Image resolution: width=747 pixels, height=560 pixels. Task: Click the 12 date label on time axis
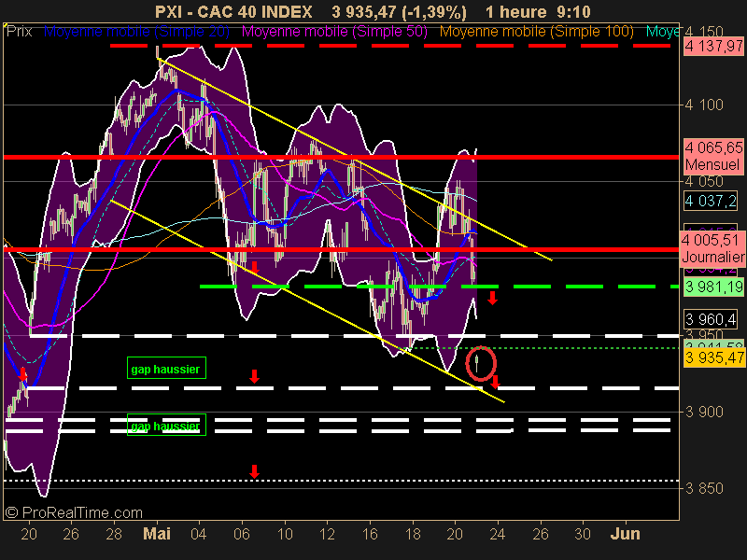coord(327,534)
